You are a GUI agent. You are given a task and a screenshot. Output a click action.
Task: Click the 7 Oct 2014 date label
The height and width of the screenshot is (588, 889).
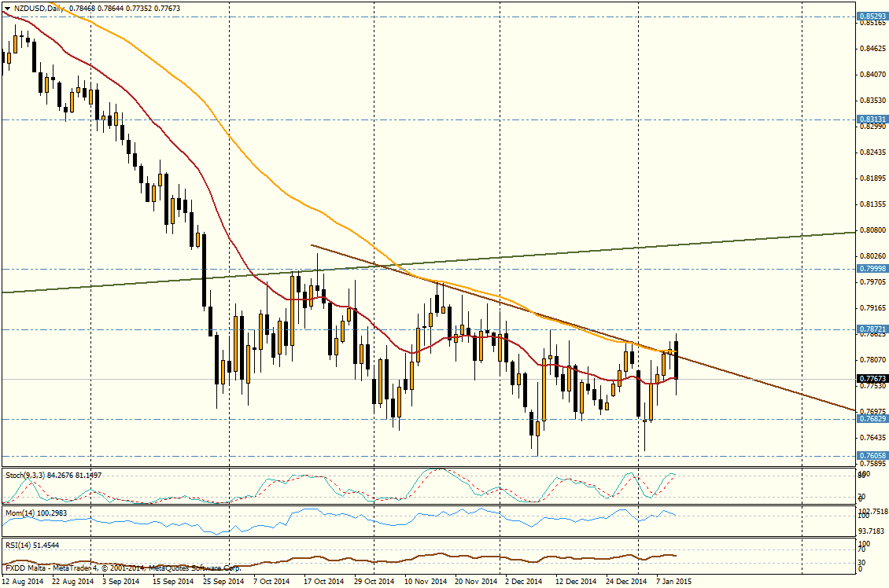(x=272, y=582)
